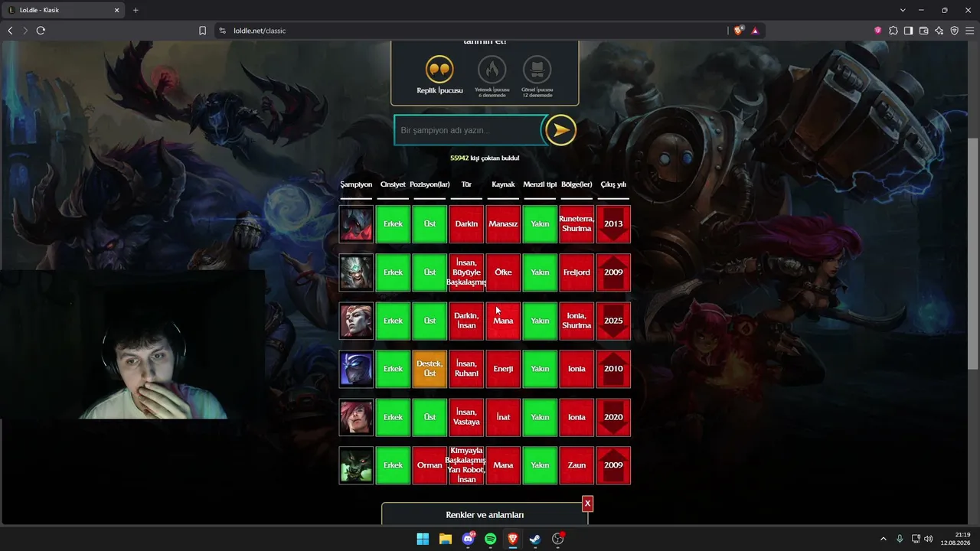980x551 pixels.
Task: Close the LoLdle - Klasik tab
Action: click(x=117, y=10)
